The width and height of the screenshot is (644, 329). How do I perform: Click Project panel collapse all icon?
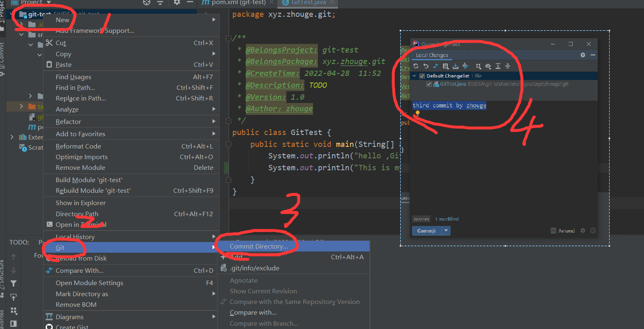160,2
